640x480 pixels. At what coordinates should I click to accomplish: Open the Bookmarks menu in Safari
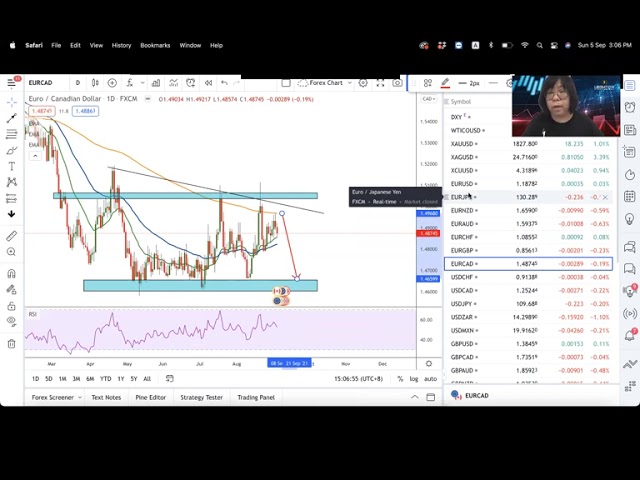pos(155,45)
